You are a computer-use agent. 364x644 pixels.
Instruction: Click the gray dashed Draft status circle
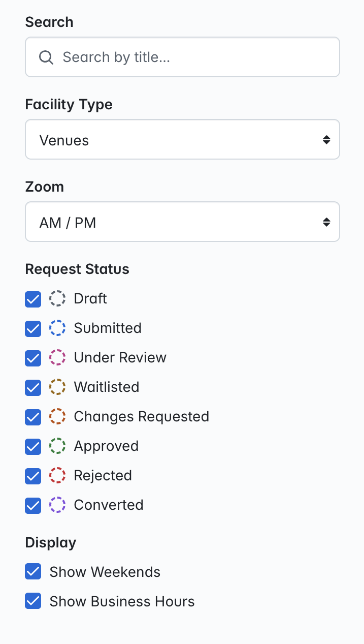point(57,298)
